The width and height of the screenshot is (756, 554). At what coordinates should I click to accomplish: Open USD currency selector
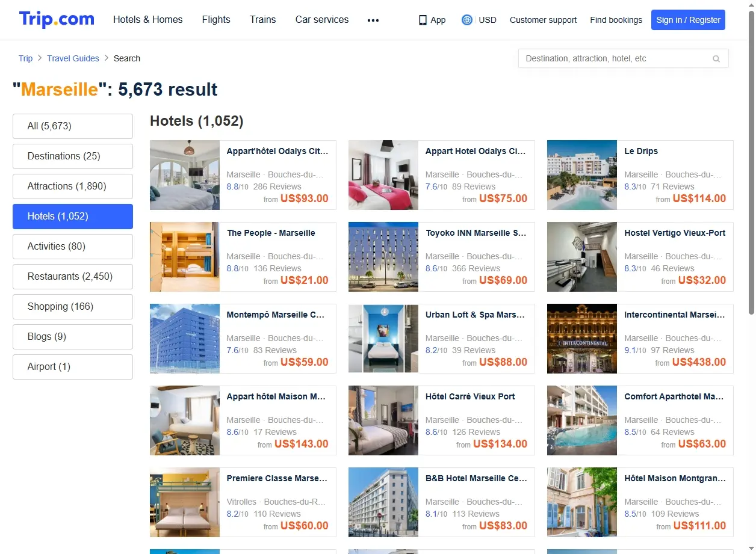click(x=488, y=20)
